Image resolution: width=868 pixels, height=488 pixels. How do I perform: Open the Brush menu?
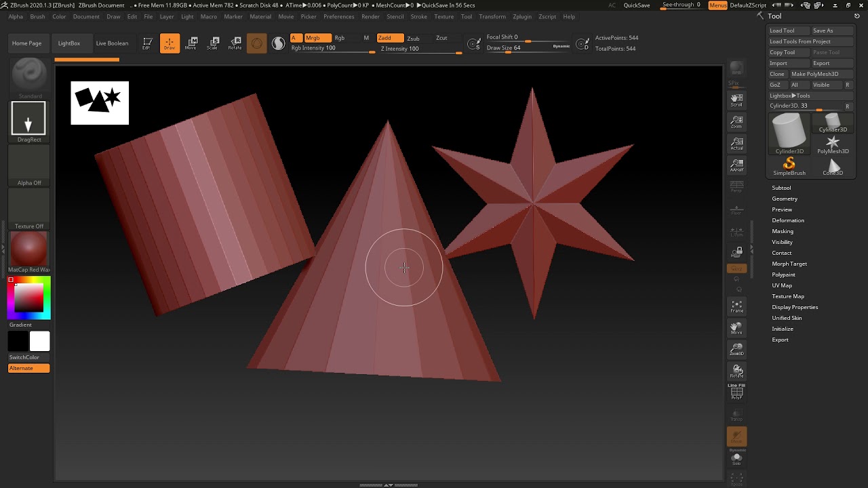[37, 16]
